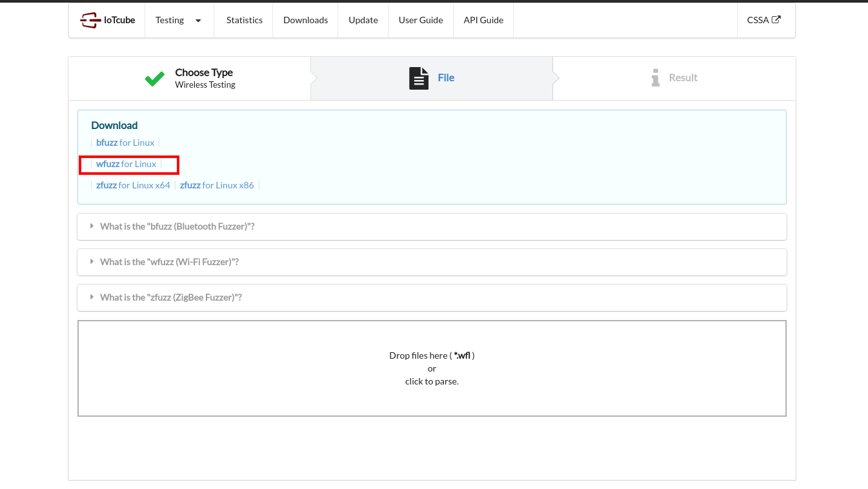Select the Update menu item
Viewport: 868px width, 489px height.
coord(363,21)
